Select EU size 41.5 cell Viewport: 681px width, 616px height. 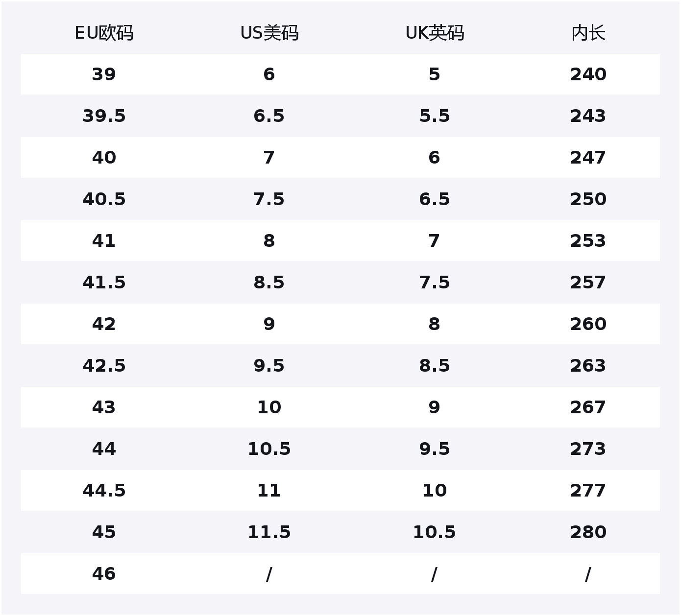pyautogui.click(x=104, y=283)
